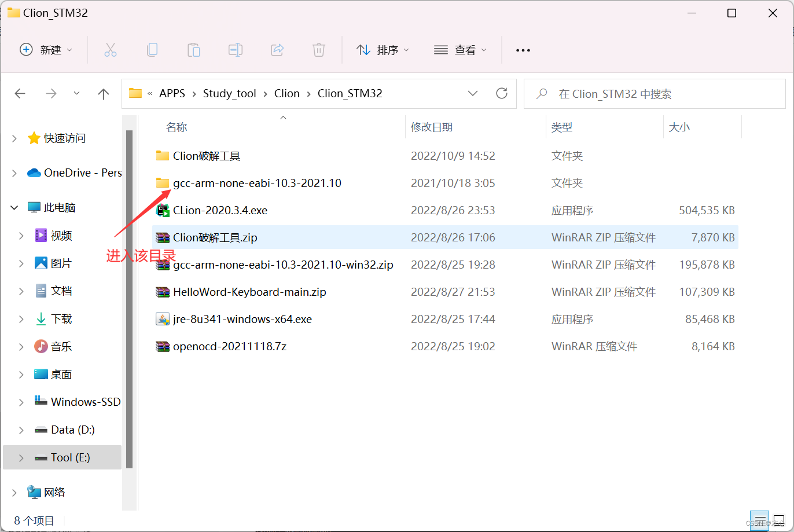
Task: Click the navigation pane vertical scrollbar
Action: pos(130,299)
